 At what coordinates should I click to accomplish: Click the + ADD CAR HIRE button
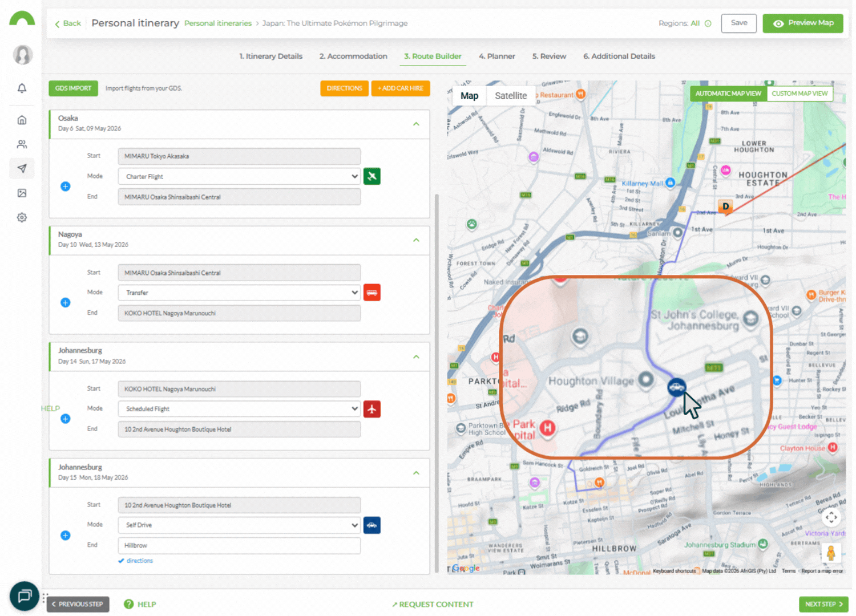click(401, 88)
